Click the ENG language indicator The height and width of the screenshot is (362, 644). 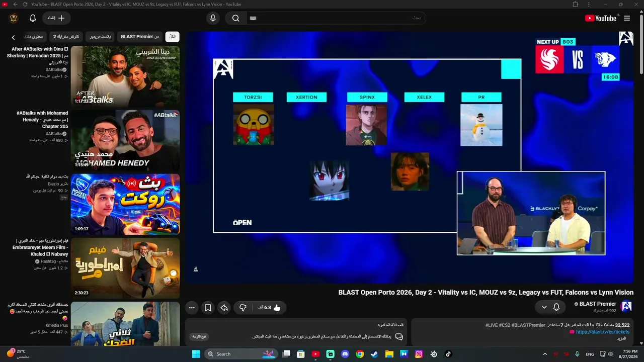[x=590, y=354]
